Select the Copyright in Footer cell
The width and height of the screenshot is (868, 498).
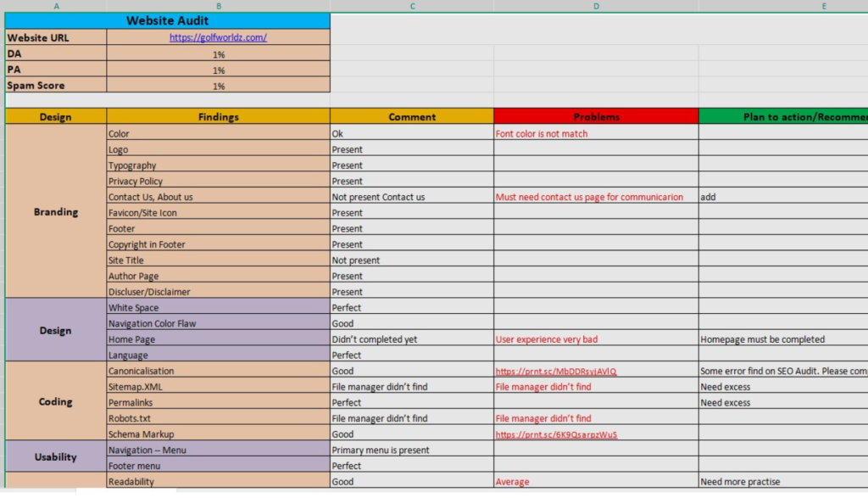point(218,244)
